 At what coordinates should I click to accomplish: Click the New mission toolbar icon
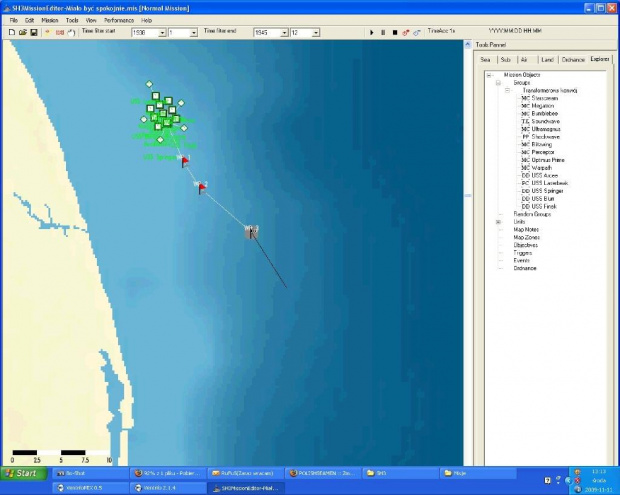(x=11, y=32)
